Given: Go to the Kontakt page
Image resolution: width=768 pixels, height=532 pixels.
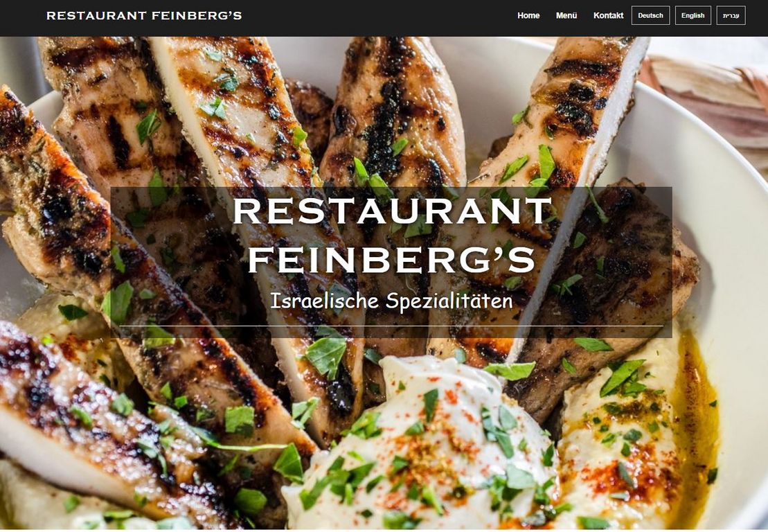Looking at the screenshot, I should (x=608, y=16).
